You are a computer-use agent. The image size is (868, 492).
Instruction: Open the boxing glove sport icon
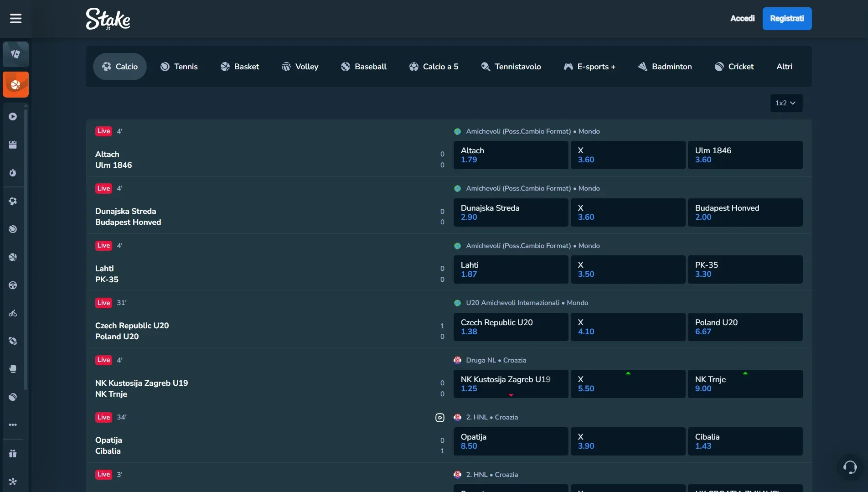[13, 369]
